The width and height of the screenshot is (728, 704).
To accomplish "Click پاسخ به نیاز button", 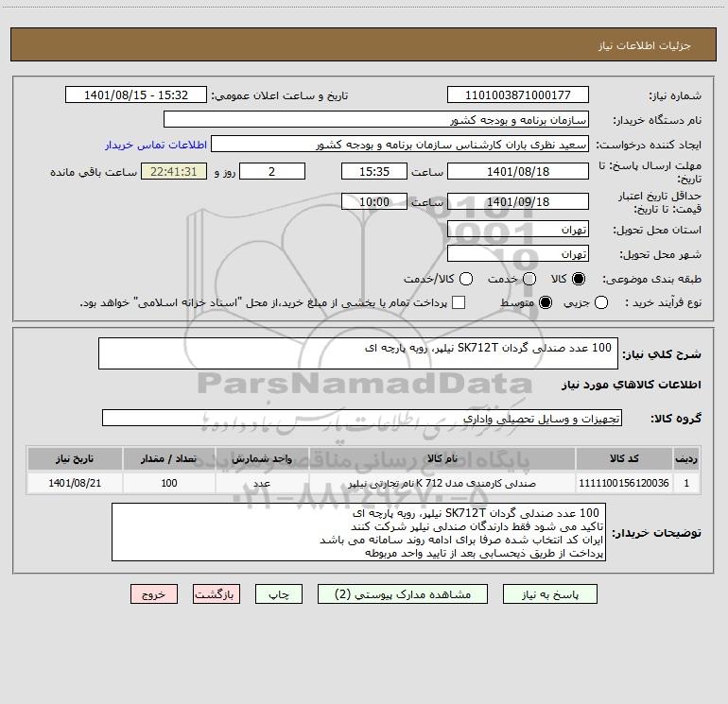I will click(x=549, y=594).
